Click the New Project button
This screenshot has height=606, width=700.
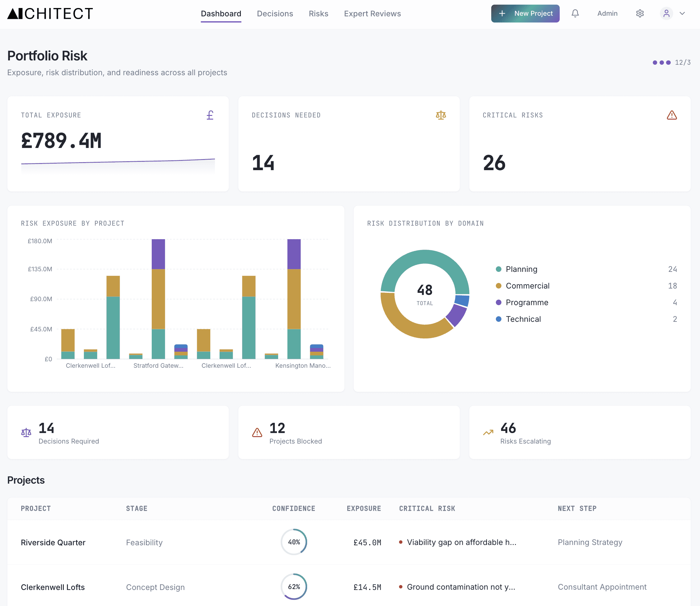(525, 14)
